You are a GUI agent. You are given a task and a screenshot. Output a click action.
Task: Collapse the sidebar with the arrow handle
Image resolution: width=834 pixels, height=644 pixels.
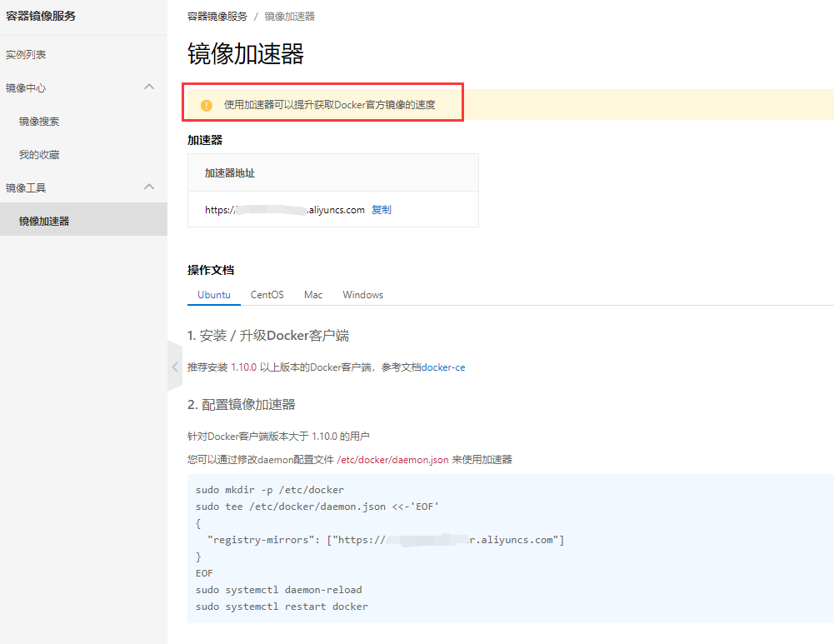(175, 367)
